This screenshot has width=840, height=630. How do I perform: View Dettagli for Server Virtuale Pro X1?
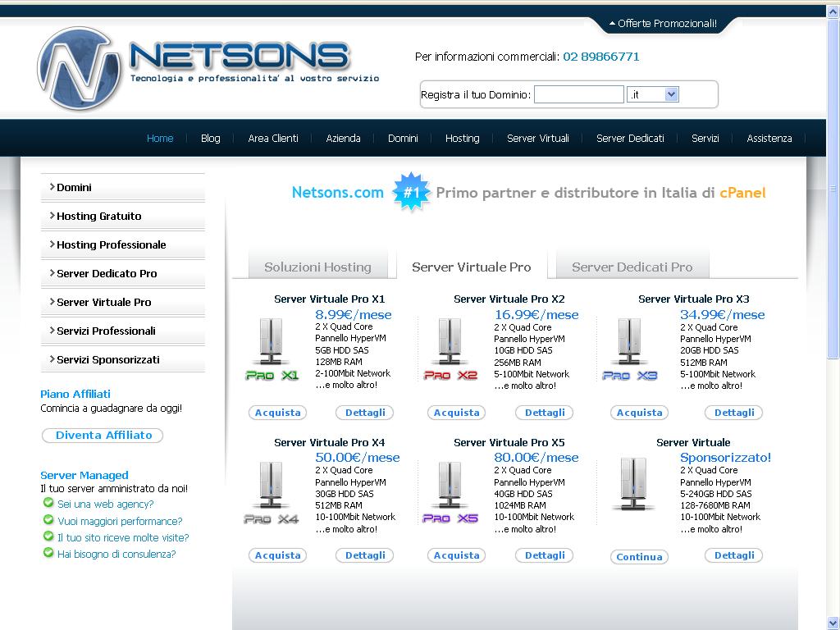365,413
